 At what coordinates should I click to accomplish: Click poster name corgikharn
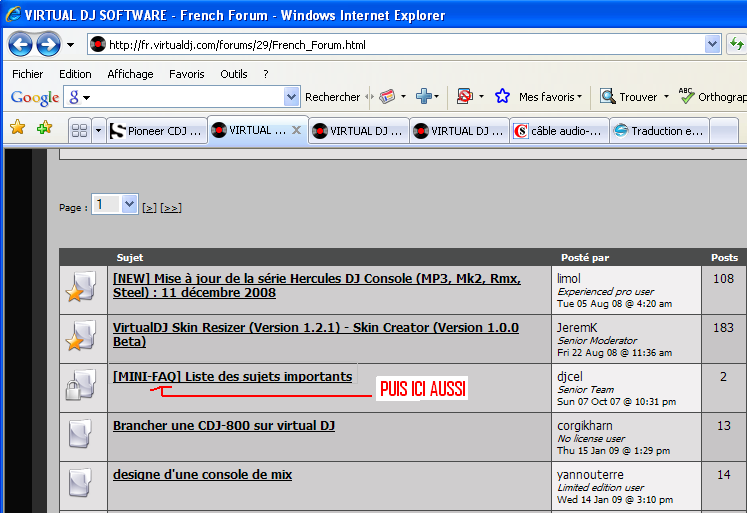pos(585,425)
